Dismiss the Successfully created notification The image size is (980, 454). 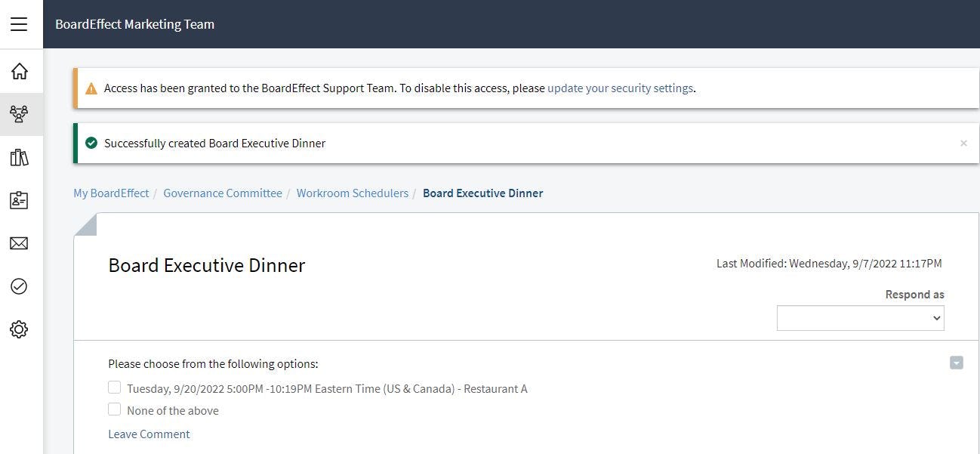963,143
